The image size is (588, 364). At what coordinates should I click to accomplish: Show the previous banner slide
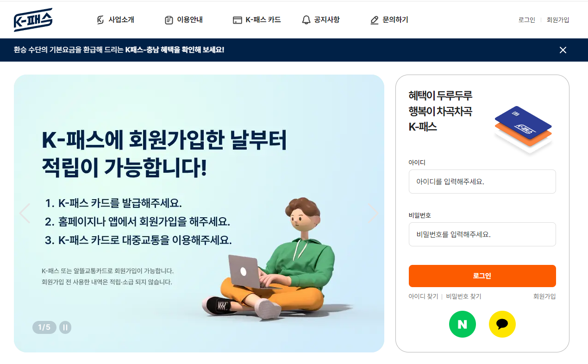tap(25, 213)
